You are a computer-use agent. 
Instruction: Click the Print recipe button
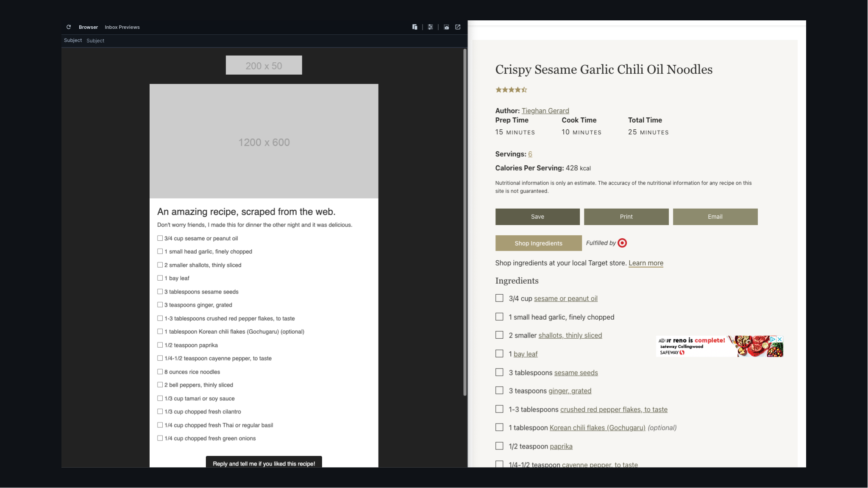pyautogui.click(x=626, y=217)
